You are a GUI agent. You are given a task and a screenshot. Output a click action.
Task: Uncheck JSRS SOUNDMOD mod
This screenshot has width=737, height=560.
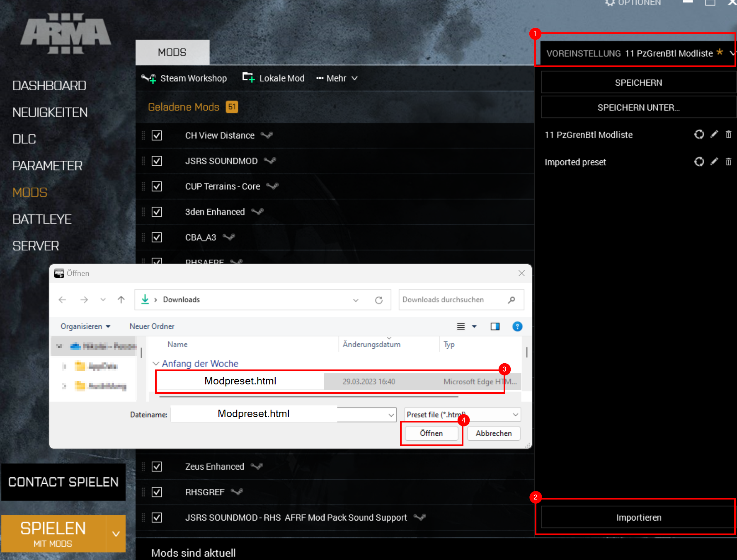(x=157, y=161)
